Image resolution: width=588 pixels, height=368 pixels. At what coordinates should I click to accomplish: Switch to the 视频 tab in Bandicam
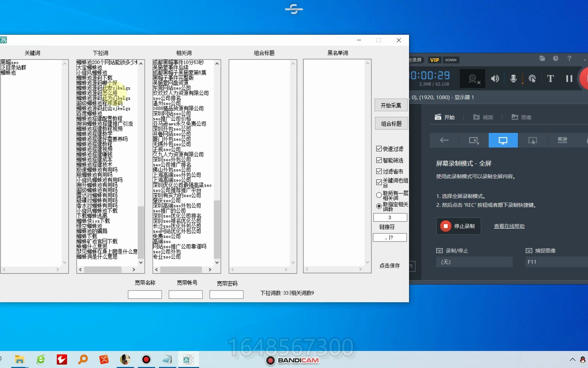(483, 117)
